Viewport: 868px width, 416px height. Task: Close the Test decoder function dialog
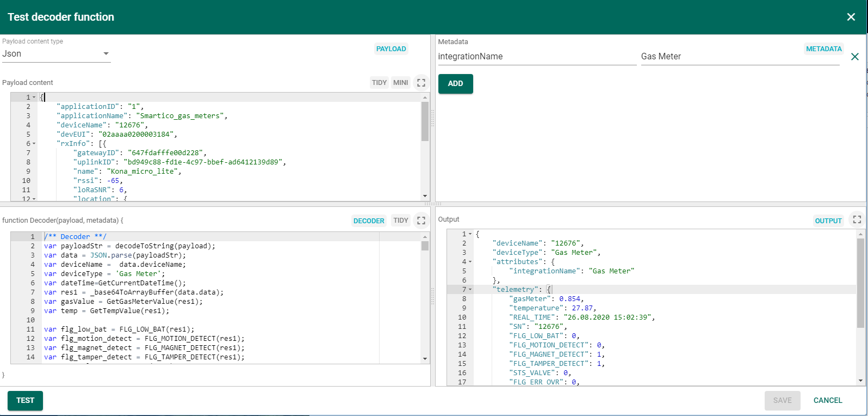(x=851, y=17)
